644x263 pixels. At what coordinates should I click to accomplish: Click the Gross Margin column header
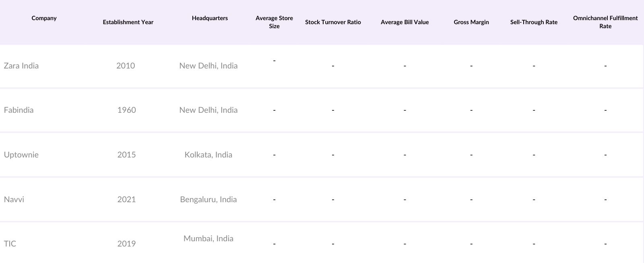coord(471,22)
